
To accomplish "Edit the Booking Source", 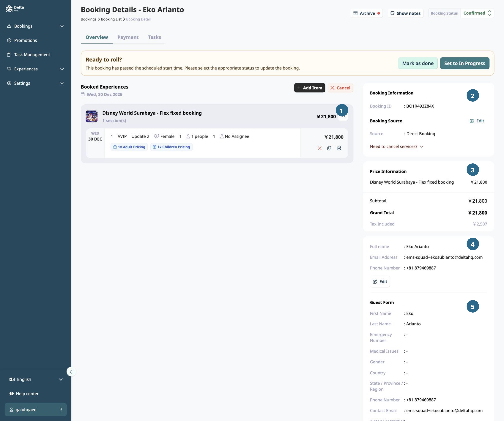I will point(477,121).
